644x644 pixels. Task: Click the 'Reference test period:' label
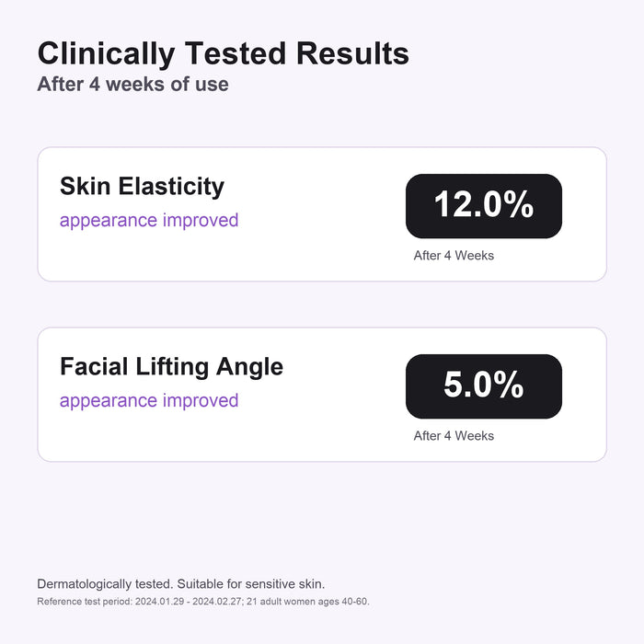pyautogui.click(x=85, y=602)
